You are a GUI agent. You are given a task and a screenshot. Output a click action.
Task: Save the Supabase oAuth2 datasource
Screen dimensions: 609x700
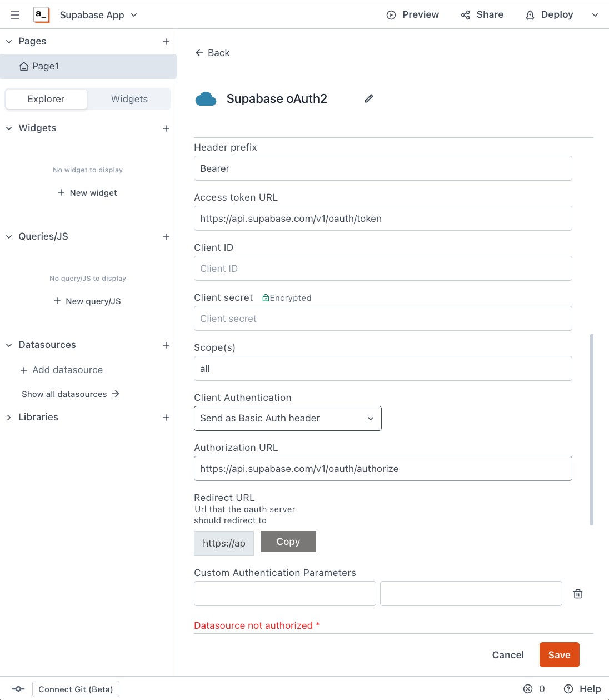559,654
